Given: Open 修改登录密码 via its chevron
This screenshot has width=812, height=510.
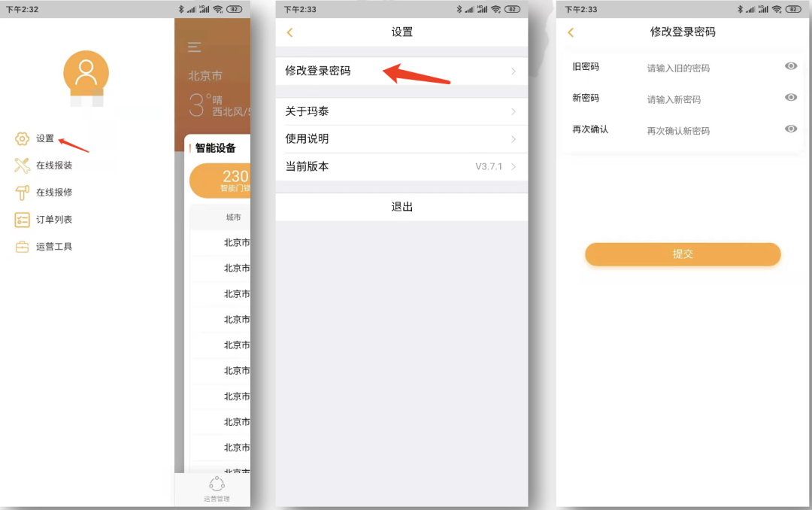Looking at the screenshot, I should 514,71.
